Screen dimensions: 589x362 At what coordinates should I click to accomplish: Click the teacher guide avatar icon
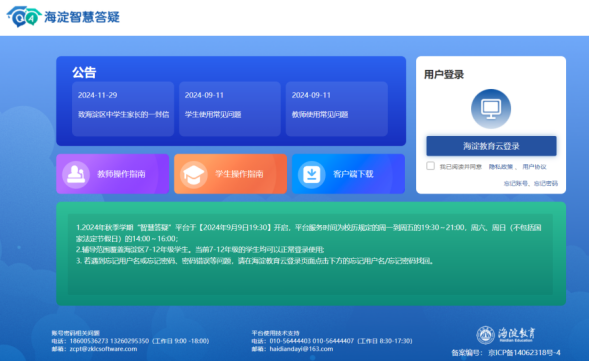click(76, 174)
